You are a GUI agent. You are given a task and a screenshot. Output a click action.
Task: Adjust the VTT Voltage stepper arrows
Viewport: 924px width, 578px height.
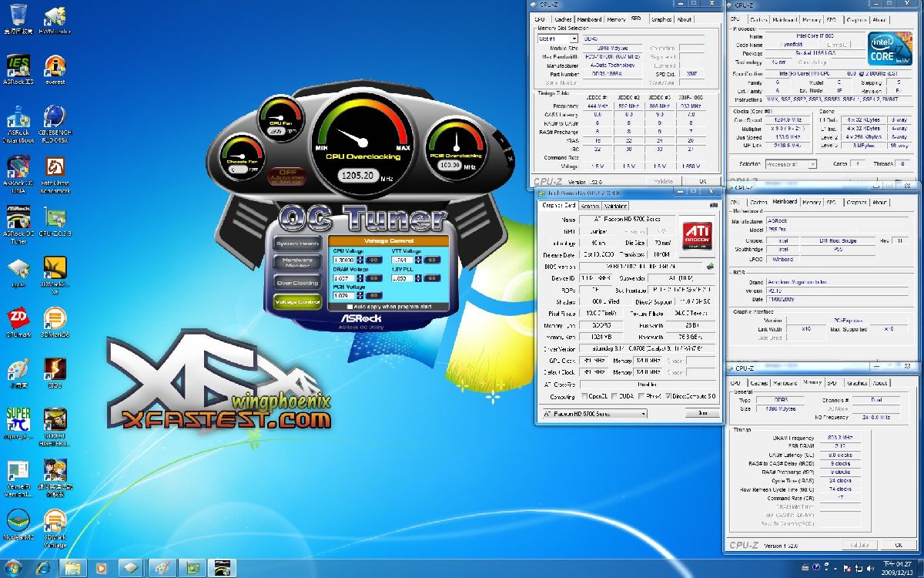[x=420, y=260]
